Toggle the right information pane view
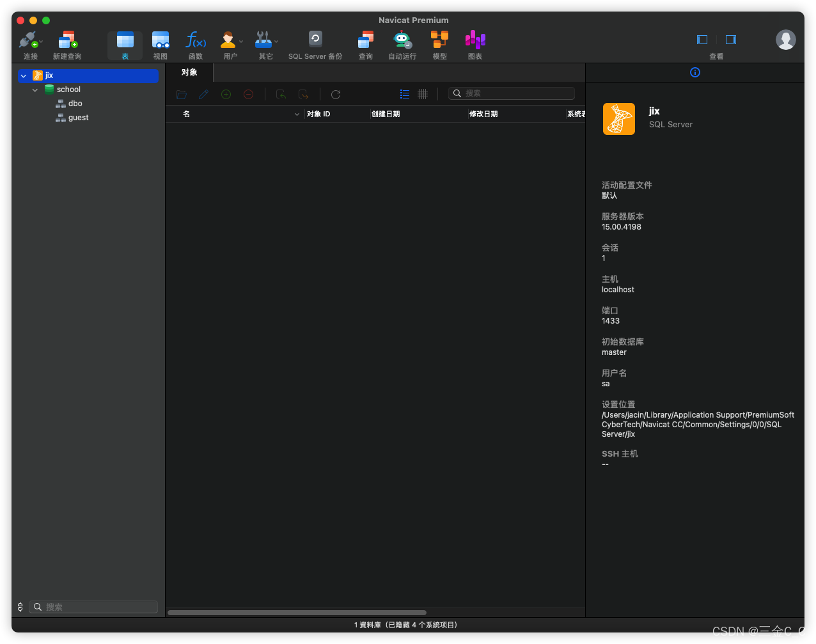The width and height of the screenshot is (816, 644). pyautogui.click(x=731, y=40)
